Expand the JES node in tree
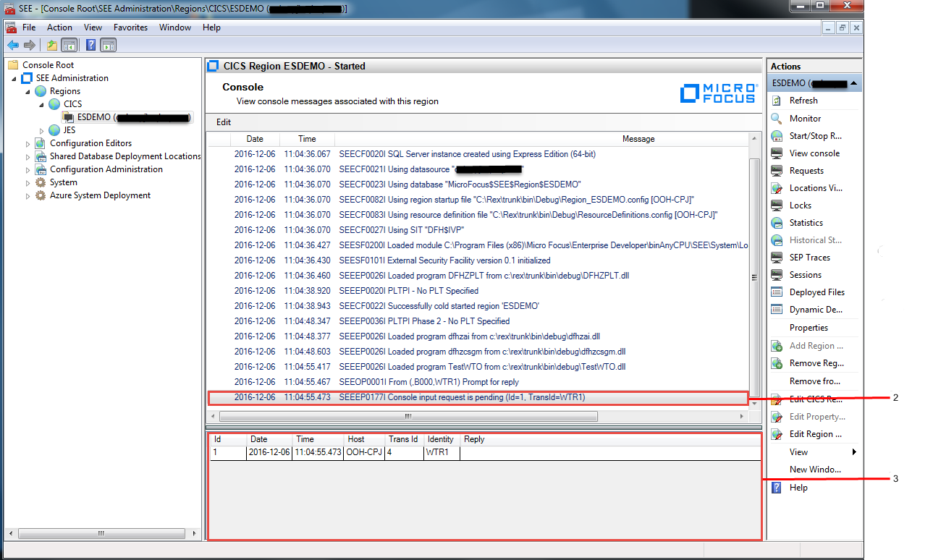 tap(42, 131)
